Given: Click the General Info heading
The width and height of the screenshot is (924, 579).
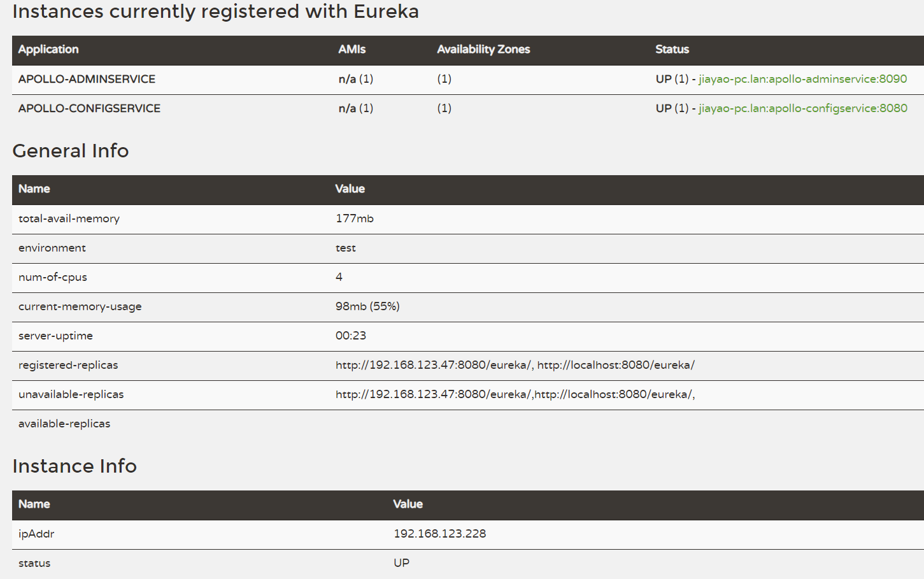Looking at the screenshot, I should [71, 151].
